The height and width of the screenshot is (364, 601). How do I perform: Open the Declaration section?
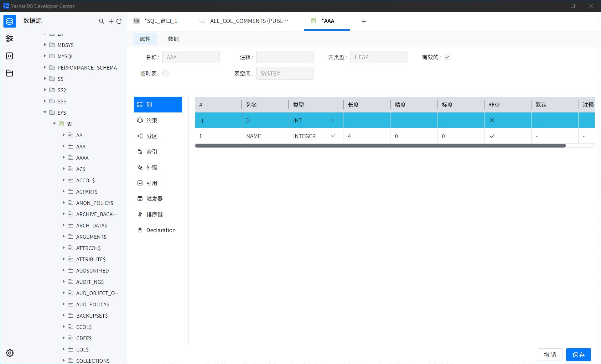[x=158, y=230]
